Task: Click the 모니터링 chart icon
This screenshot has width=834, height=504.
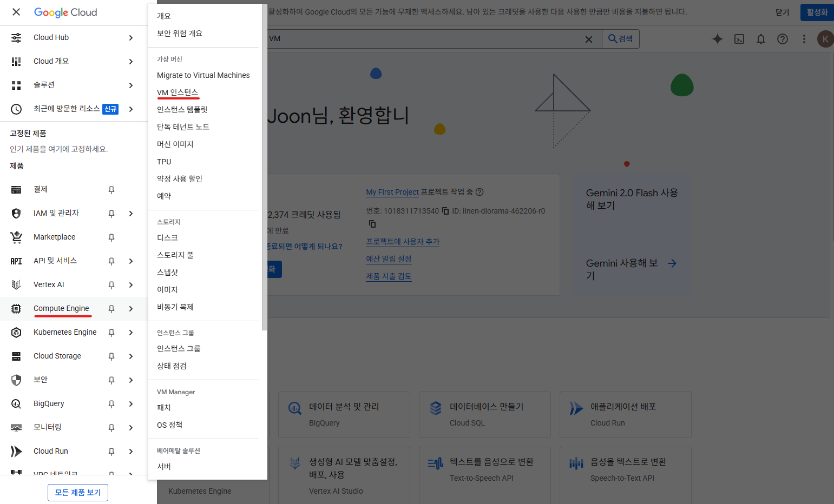Action: click(x=16, y=428)
